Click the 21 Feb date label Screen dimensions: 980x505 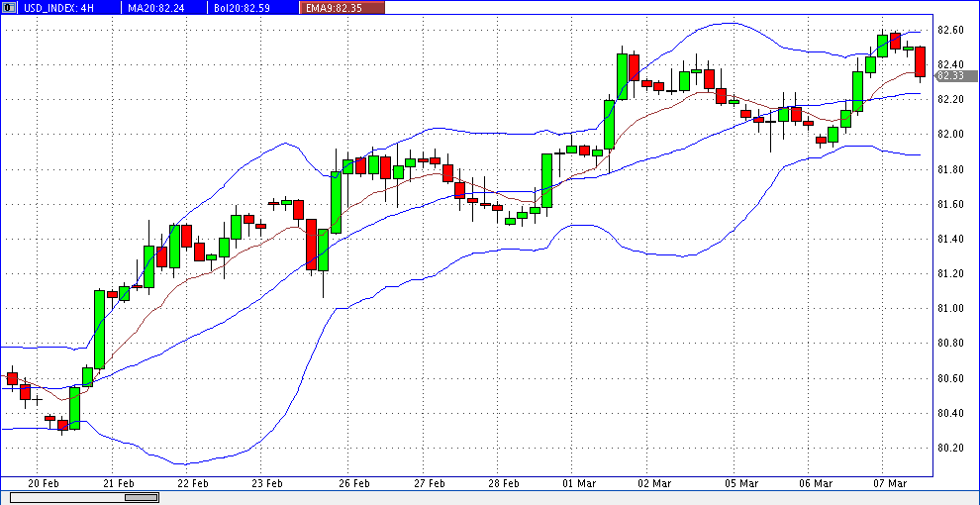118,484
